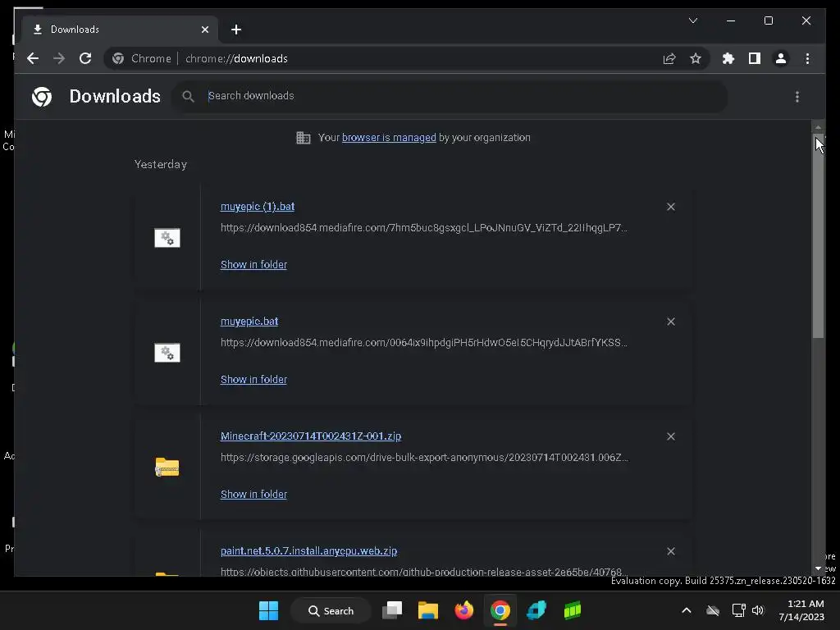Open paint.net.5.0.7.install.anycpu.web.zip download
Image resolution: width=840 pixels, height=630 pixels.
tap(308, 550)
